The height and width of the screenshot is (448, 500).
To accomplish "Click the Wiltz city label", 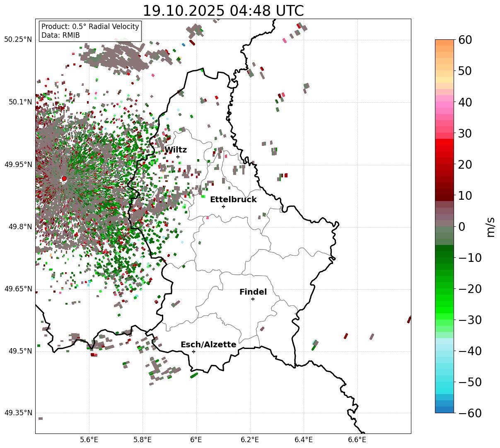I will pos(176,150).
